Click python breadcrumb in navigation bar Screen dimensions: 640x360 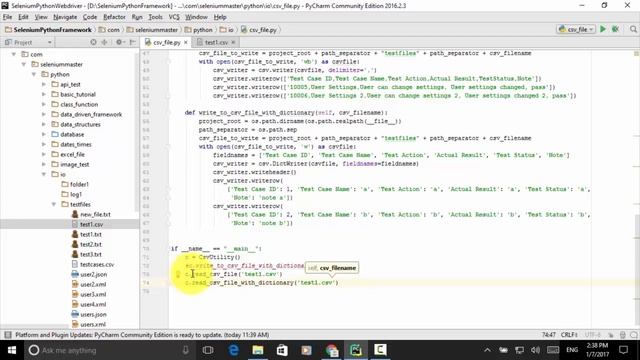pos(199,30)
